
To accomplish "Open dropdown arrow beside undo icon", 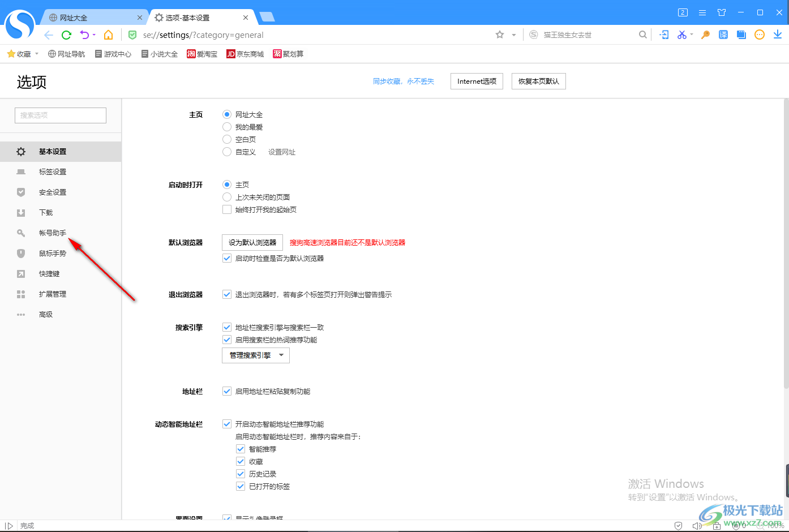I will pos(94,35).
